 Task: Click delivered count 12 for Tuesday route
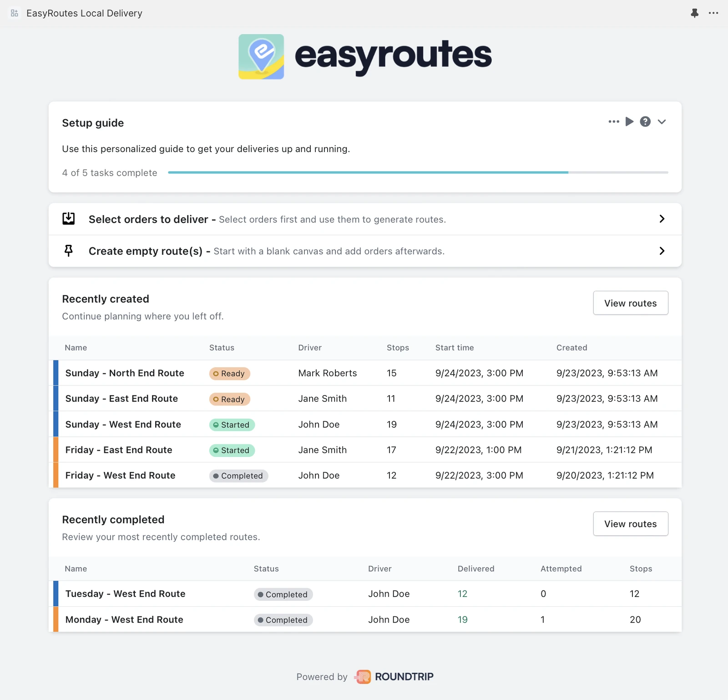pyautogui.click(x=463, y=593)
